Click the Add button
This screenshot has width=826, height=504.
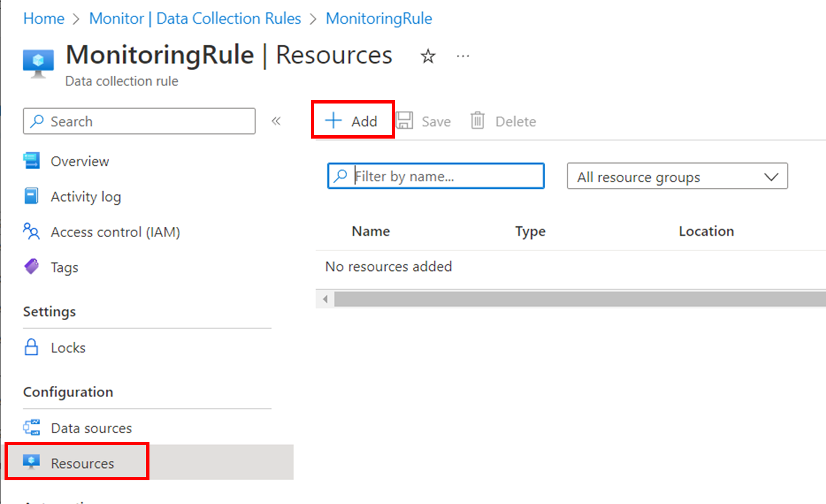(x=352, y=120)
